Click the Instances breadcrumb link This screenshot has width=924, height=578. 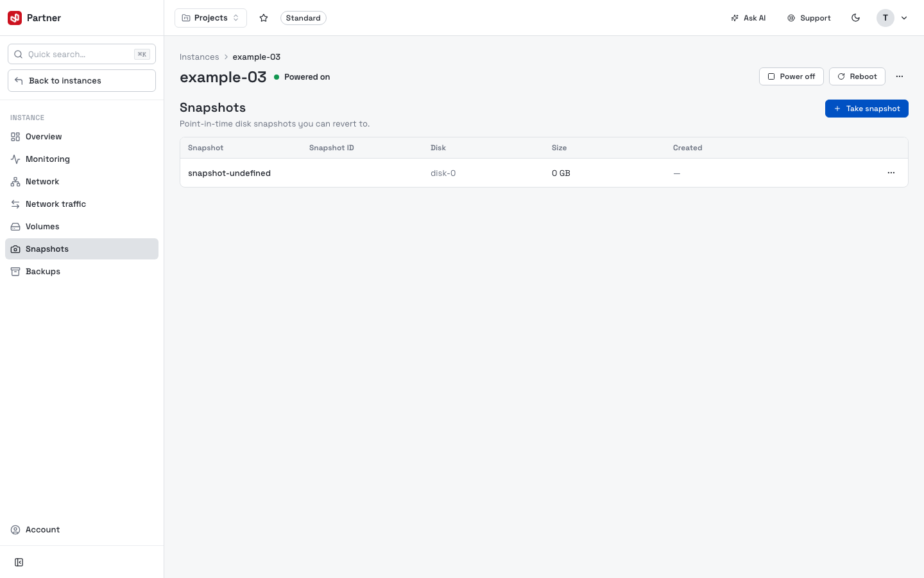(x=199, y=57)
